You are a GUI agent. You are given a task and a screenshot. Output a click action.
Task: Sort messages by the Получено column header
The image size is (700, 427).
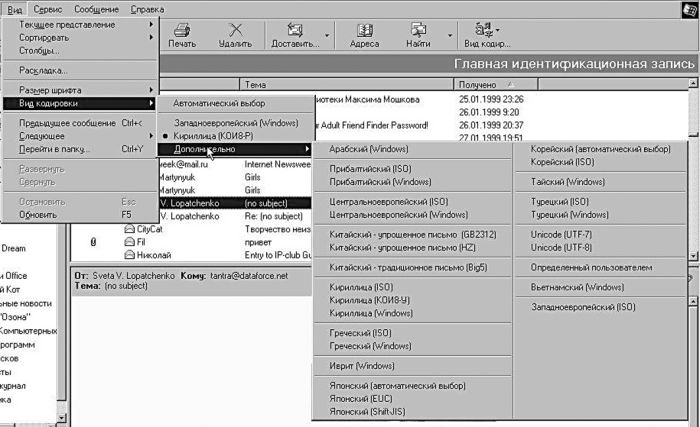[482, 85]
